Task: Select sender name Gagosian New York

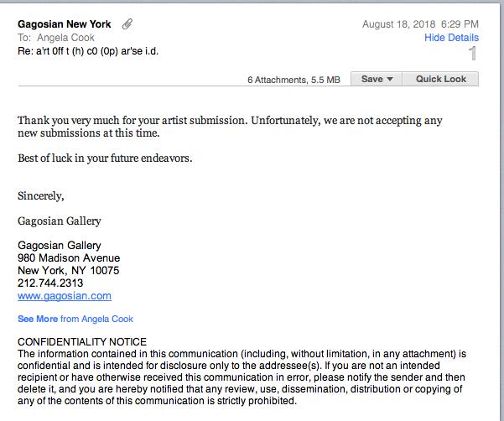Action: pos(65,24)
